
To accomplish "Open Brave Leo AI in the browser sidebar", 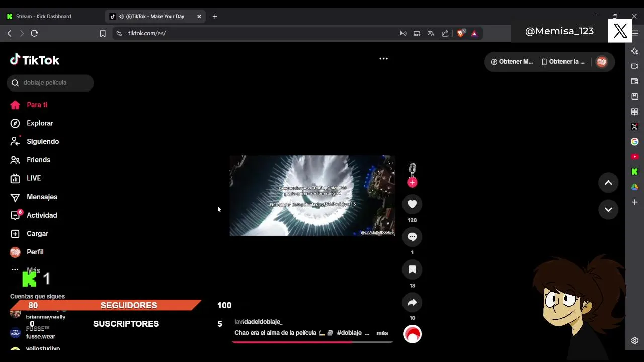I will pos(635,51).
